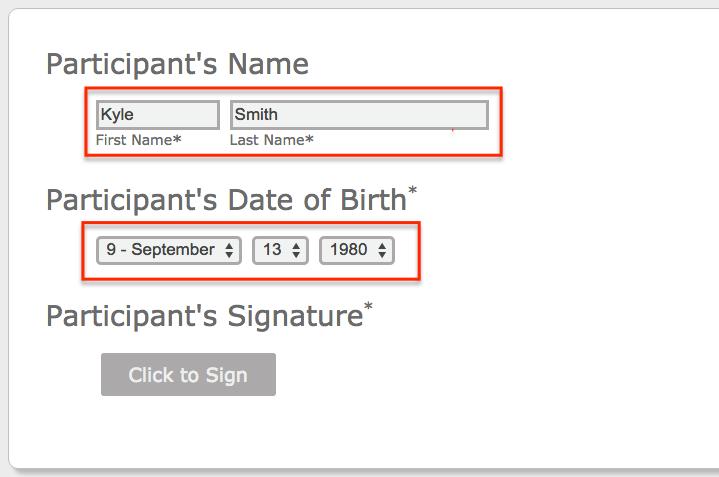Click the asterisk beside Last Name label

(x=309, y=139)
